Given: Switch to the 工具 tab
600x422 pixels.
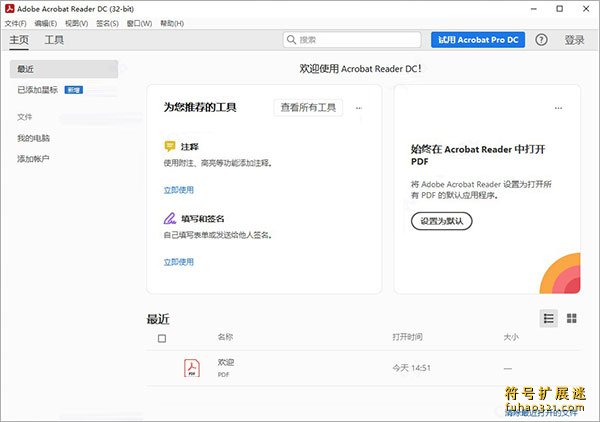Looking at the screenshot, I should pos(54,40).
